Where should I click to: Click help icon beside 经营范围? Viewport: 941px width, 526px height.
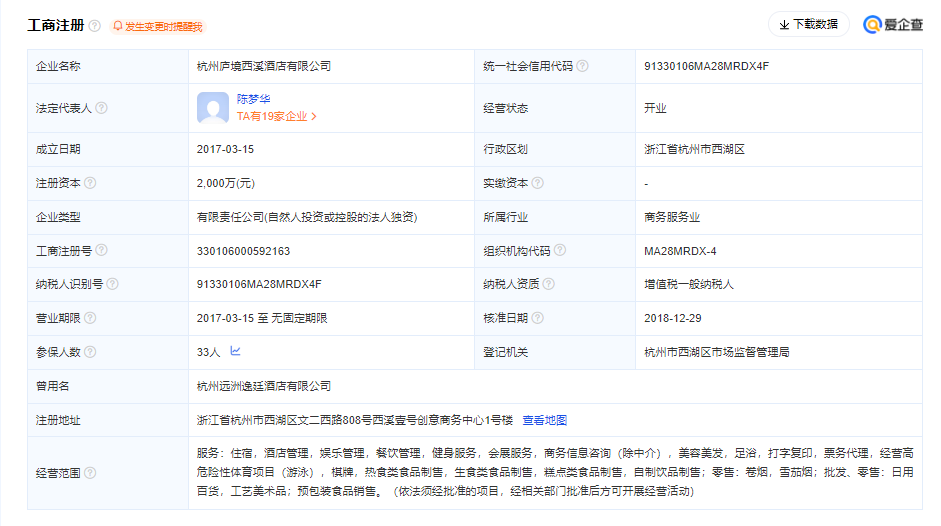(90, 473)
